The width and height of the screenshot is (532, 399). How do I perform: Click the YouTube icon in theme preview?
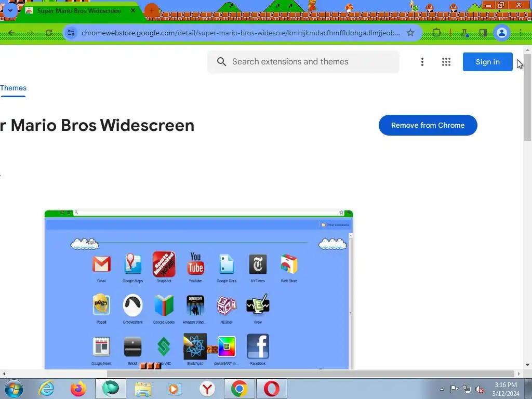[x=195, y=263]
